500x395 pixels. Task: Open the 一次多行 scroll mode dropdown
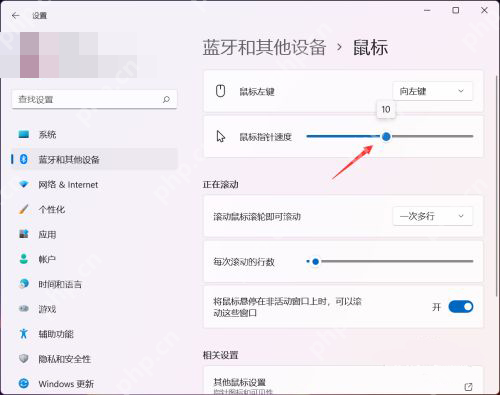432,216
